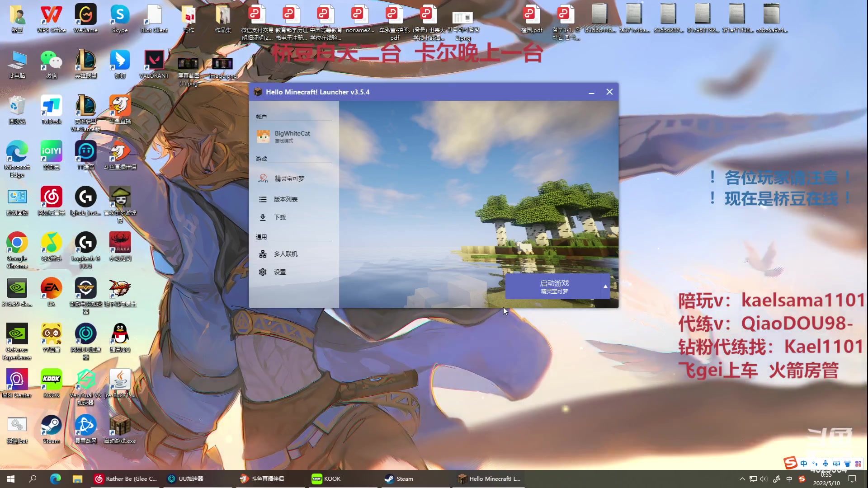This screenshot has height=488, width=868.
Task: Open 暴雪战网 Battle.net desktop icon
Action: pyautogui.click(x=85, y=429)
